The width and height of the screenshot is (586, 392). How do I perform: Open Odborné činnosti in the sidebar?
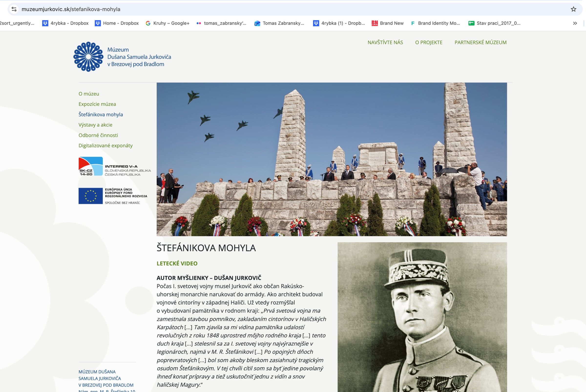click(98, 135)
